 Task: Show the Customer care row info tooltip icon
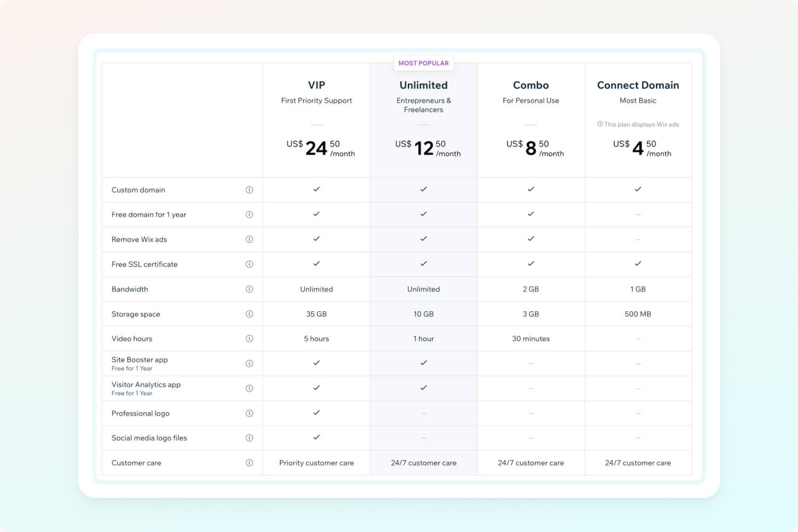(249, 463)
